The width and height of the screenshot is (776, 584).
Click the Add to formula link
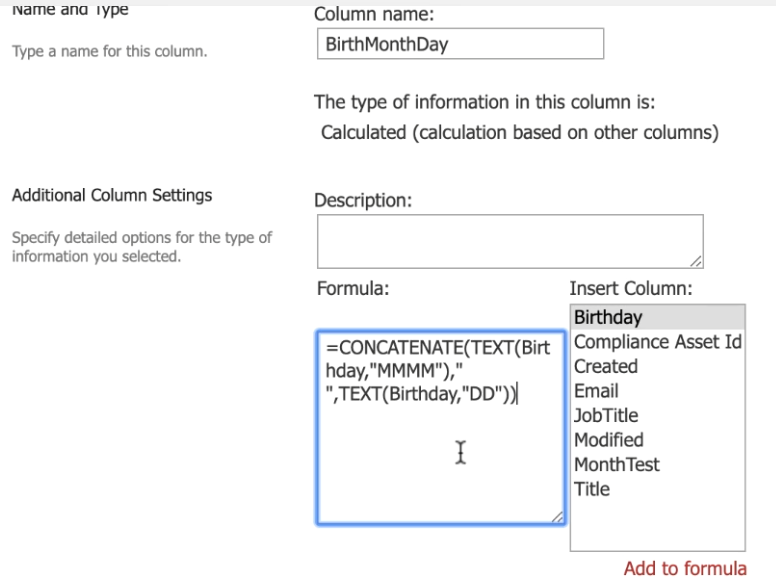685,569
